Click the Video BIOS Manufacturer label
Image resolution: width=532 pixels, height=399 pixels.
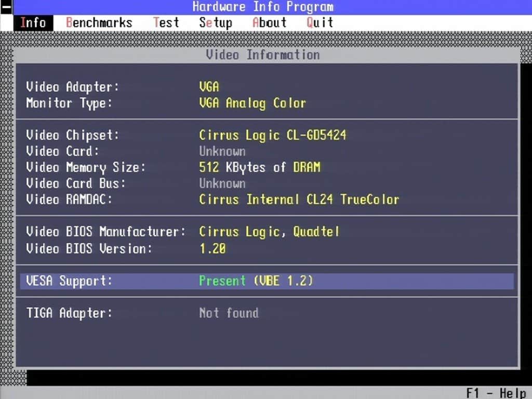pos(106,232)
